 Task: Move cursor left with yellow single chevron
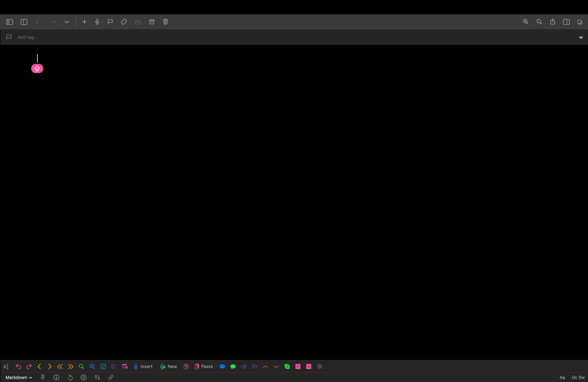pos(39,366)
